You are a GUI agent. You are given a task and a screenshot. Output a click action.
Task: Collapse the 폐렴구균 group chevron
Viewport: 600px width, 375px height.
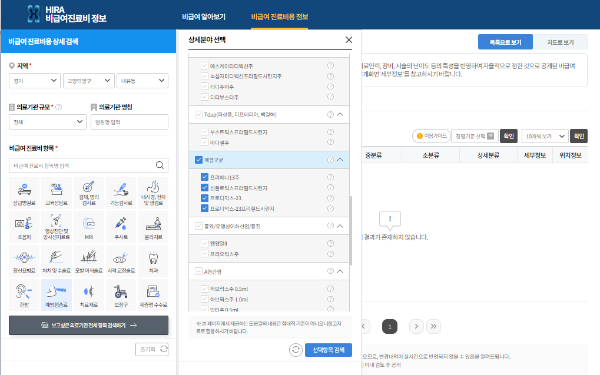(340, 160)
